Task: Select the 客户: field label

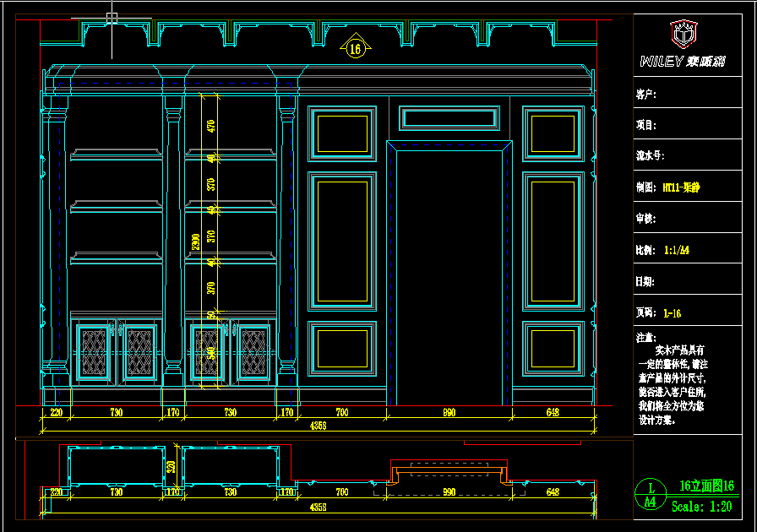Action: pos(646,94)
